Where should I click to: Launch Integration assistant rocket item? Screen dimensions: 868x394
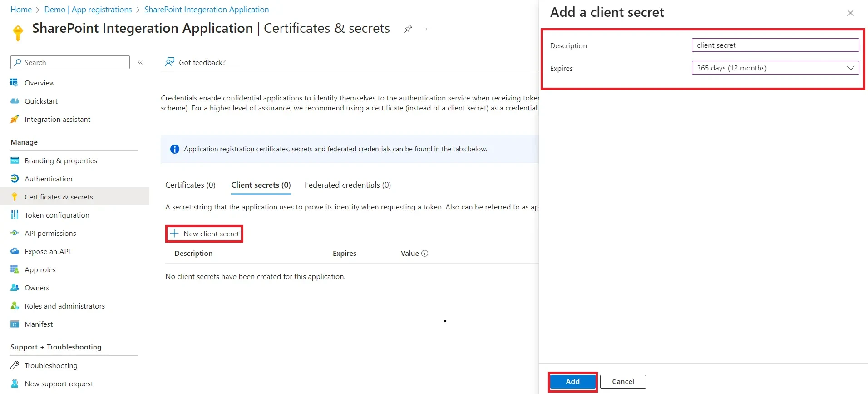(x=15, y=119)
